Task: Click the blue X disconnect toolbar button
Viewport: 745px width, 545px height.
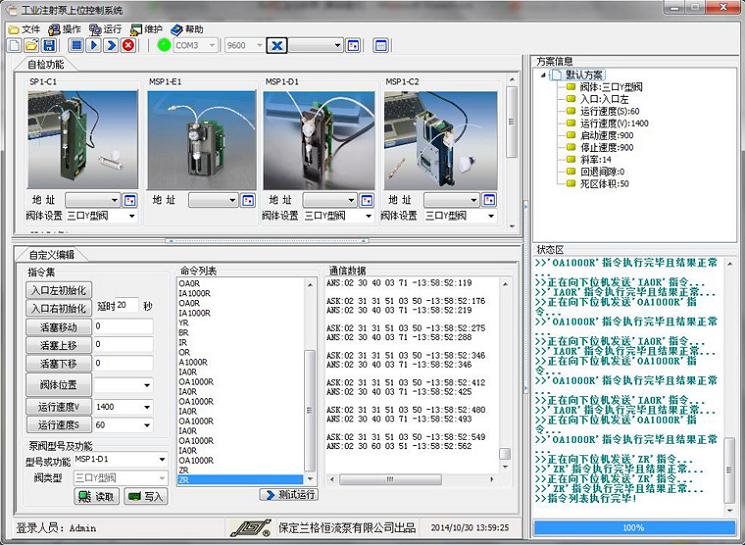Action: point(276,46)
